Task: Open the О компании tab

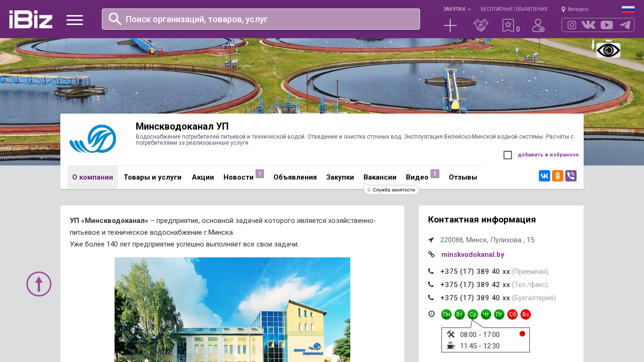Action: [92, 177]
